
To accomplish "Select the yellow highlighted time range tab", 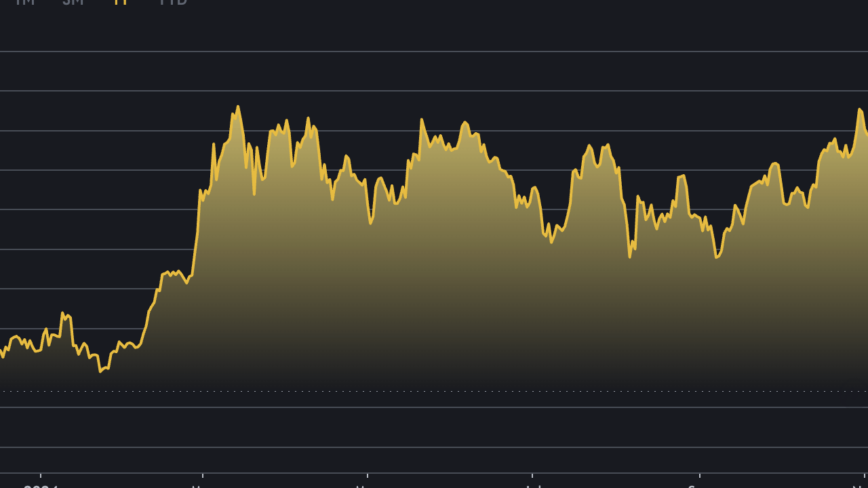I will (x=121, y=2).
